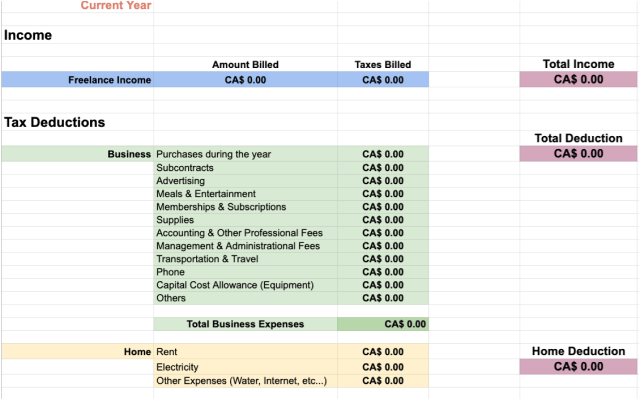Select Freelance Income Amount Billed value cell
640x400 pixels.
(x=245, y=80)
